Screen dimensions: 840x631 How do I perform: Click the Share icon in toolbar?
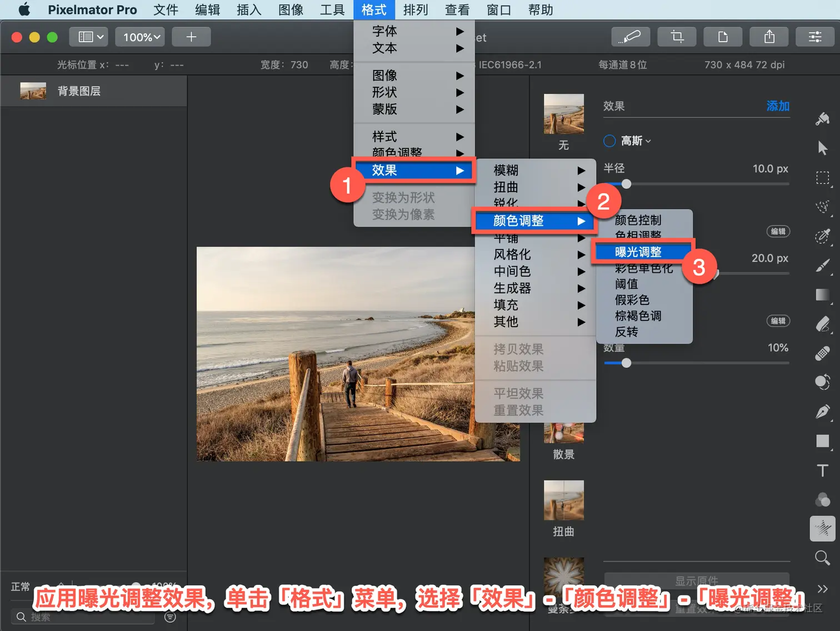769,37
